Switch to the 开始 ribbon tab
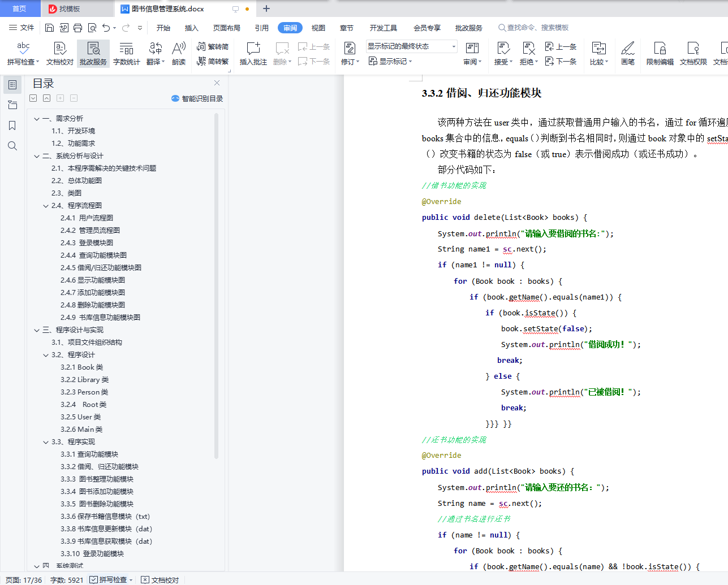This screenshot has height=585, width=728. (163, 28)
